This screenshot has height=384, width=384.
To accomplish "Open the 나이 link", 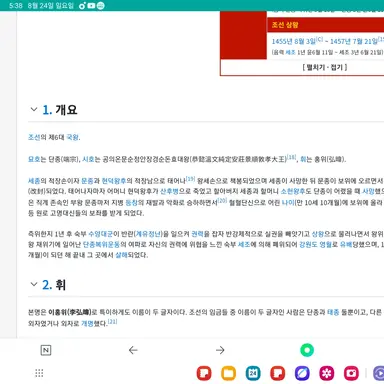I will [288, 202].
